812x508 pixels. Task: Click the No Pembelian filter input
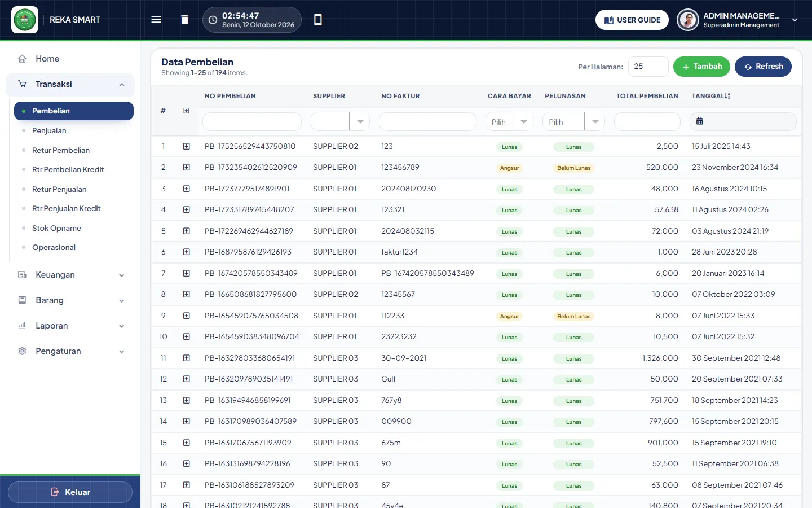click(x=252, y=121)
